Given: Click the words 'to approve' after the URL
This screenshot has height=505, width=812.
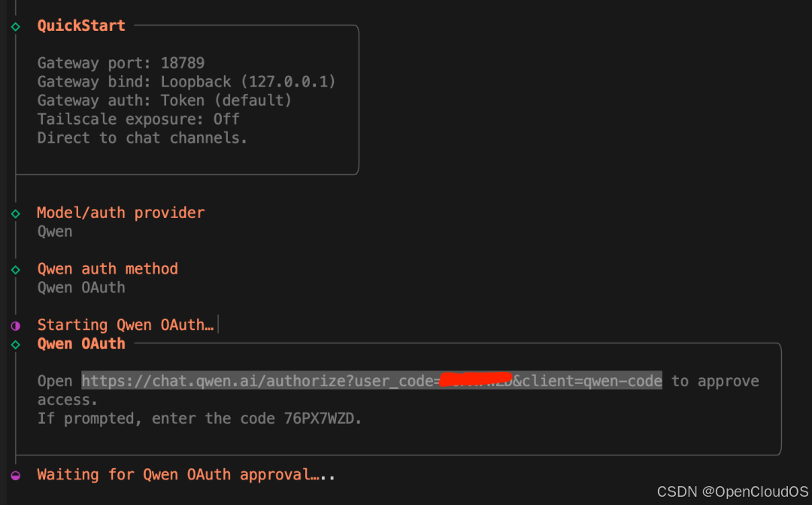Looking at the screenshot, I should [715, 381].
